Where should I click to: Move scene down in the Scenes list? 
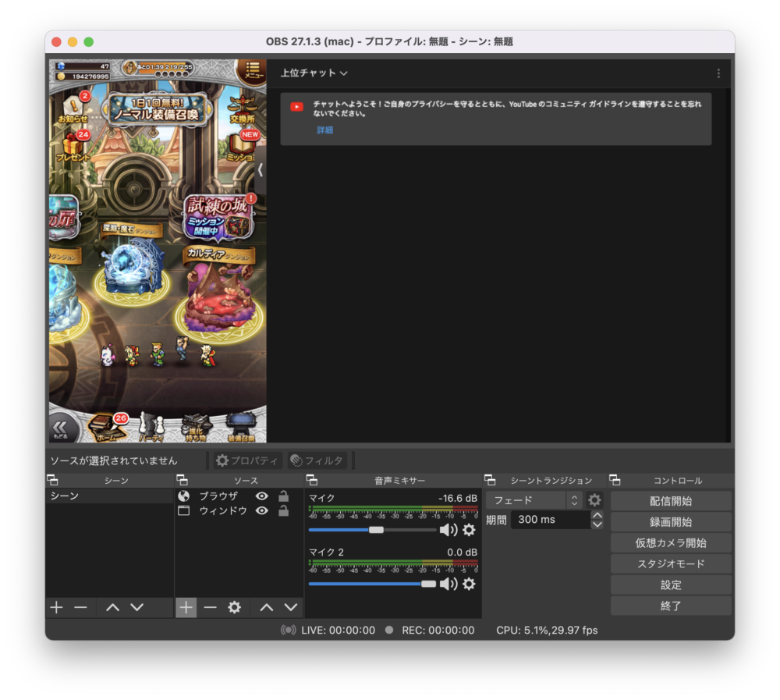tap(137, 607)
